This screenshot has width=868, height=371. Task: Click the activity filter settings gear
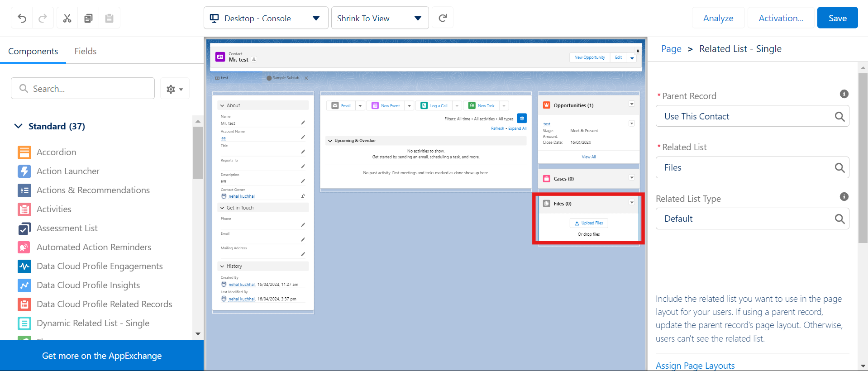(x=522, y=118)
